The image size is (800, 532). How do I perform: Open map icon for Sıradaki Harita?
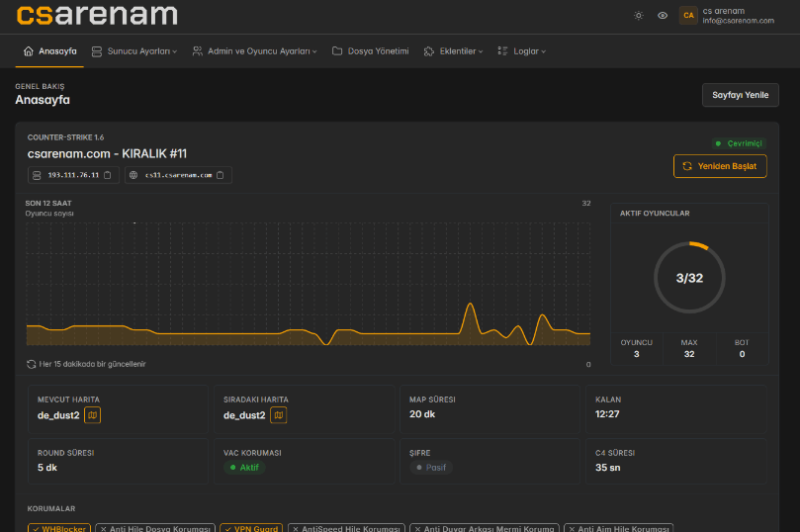278,415
